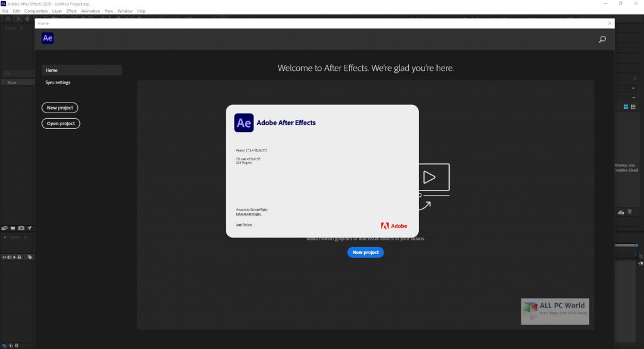Open the Layer menu
The image size is (644, 349).
click(x=57, y=11)
